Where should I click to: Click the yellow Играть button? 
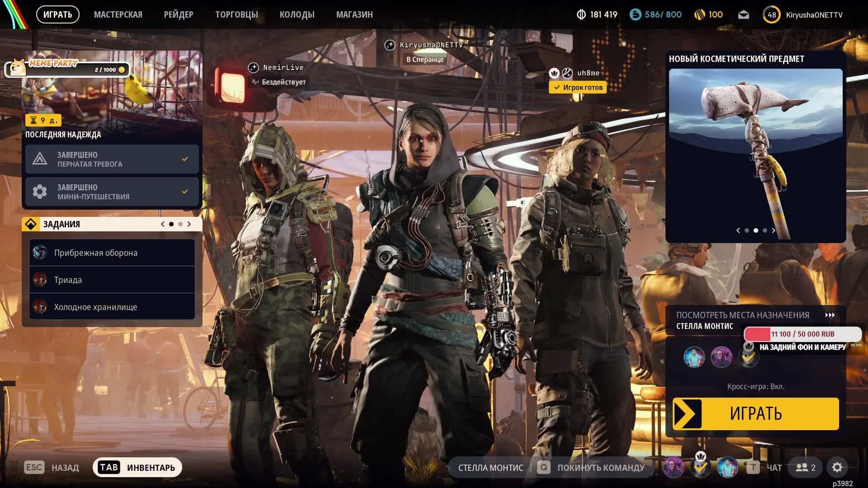tap(755, 413)
